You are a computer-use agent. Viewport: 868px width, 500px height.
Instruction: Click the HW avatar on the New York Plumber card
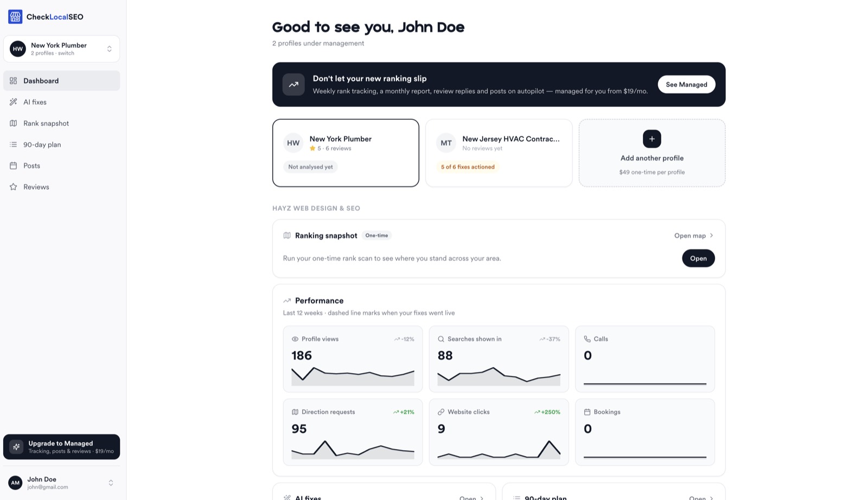tap(293, 143)
